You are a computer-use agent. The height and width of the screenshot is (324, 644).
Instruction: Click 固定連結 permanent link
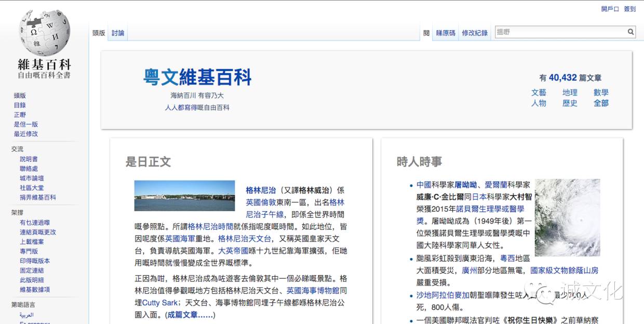(32, 270)
